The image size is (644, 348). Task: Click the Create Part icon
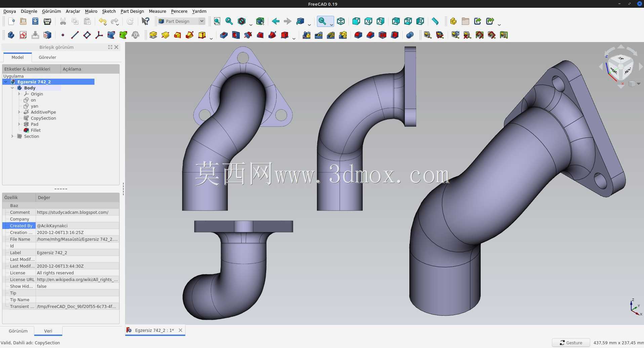[453, 21]
